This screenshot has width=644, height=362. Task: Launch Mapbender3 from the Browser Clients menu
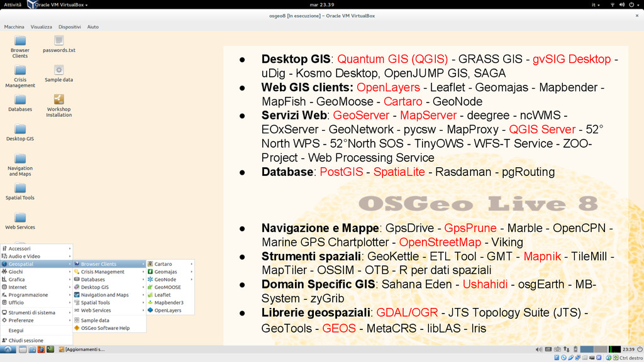pos(170,302)
